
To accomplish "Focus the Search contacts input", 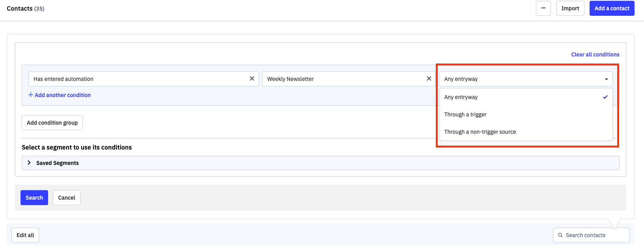I will (591, 235).
